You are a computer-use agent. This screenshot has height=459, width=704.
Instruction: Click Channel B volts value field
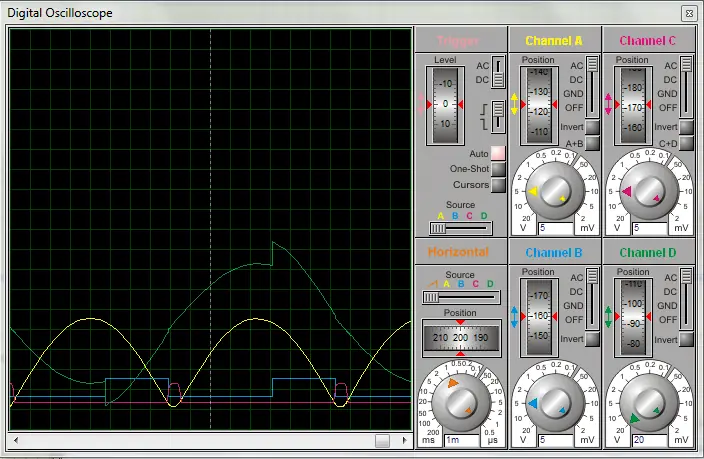pyautogui.click(x=556, y=440)
